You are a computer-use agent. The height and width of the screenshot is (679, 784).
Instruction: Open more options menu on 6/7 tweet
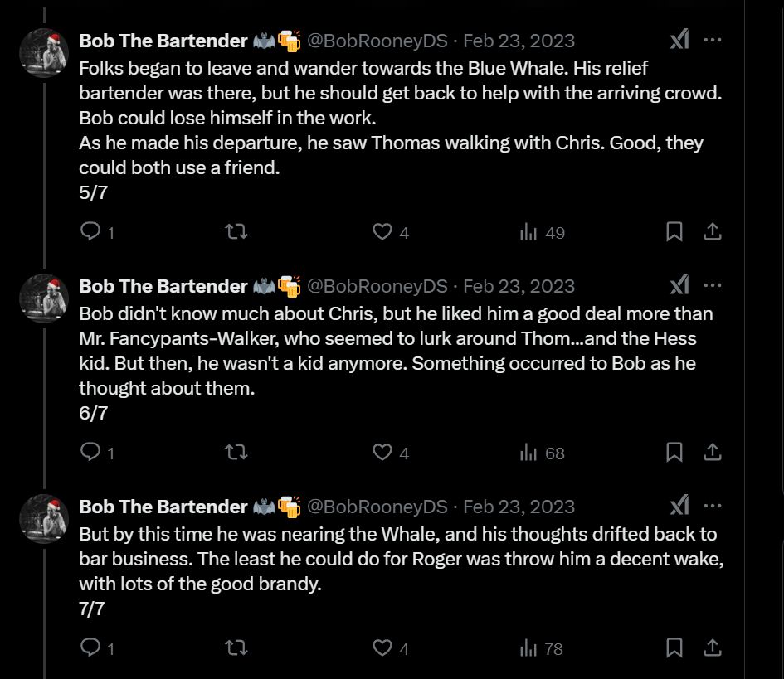(712, 286)
